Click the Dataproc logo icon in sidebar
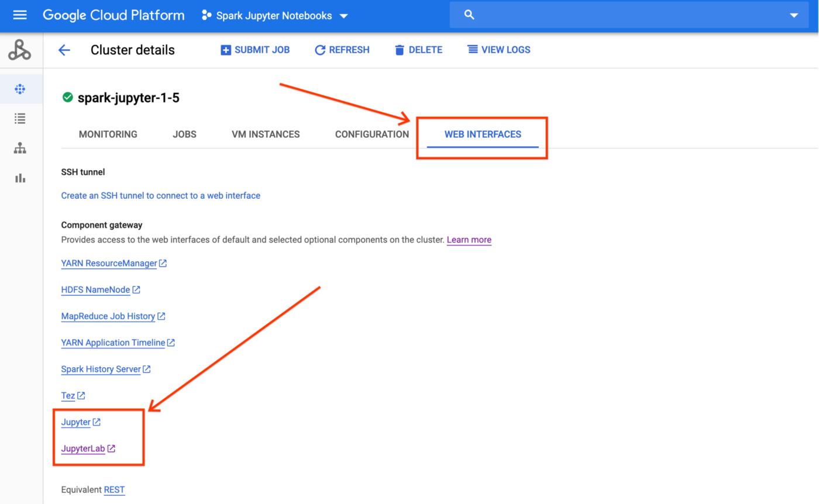This screenshot has height=504, width=819. tap(20, 50)
